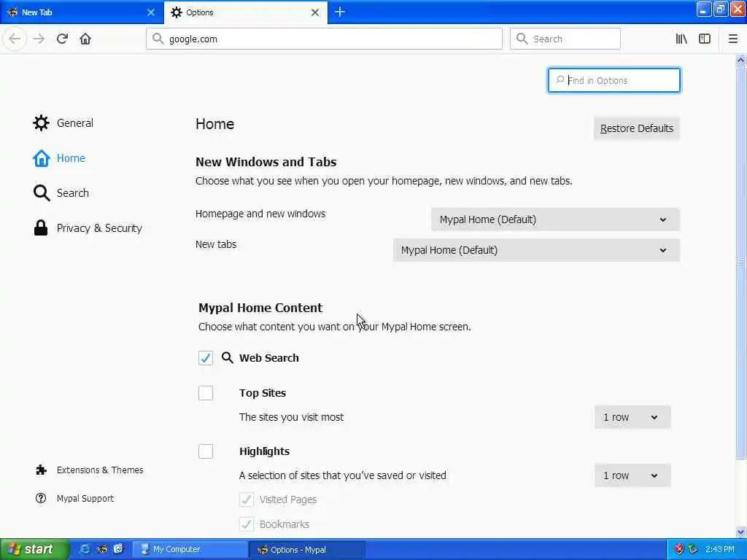Image resolution: width=747 pixels, height=560 pixels.
Task: Click Restore Defaults button
Action: pos(636,128)
